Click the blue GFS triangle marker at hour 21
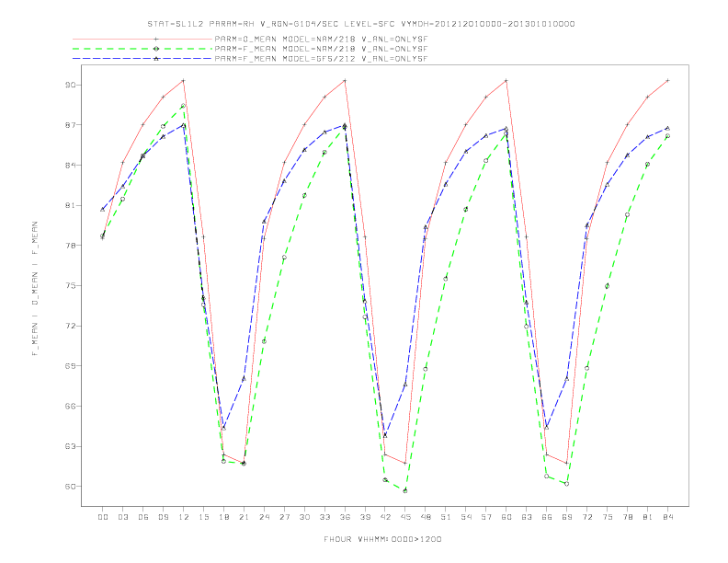This screenshot has height=563, width=728. (x=244, y=379)
